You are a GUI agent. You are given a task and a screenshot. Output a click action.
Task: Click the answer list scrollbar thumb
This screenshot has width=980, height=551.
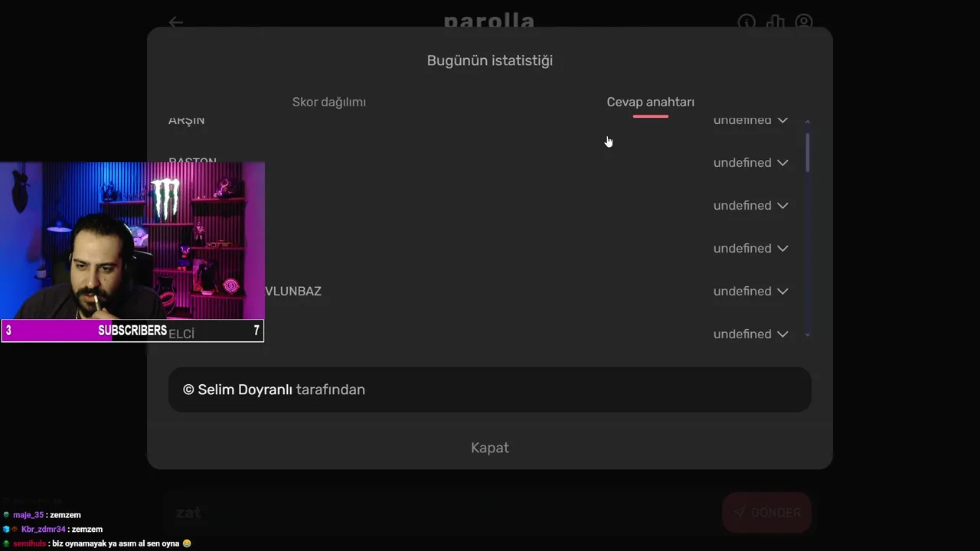click(808, 152)
